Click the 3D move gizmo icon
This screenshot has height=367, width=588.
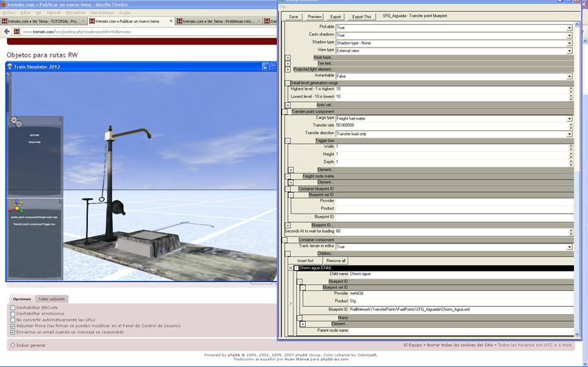[x=17, y=206]
